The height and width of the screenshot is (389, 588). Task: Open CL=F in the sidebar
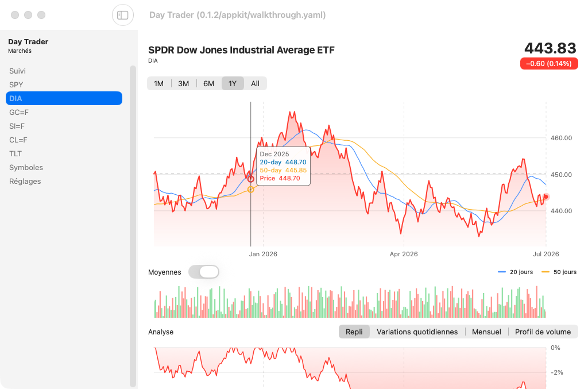(x=64, y=140)
